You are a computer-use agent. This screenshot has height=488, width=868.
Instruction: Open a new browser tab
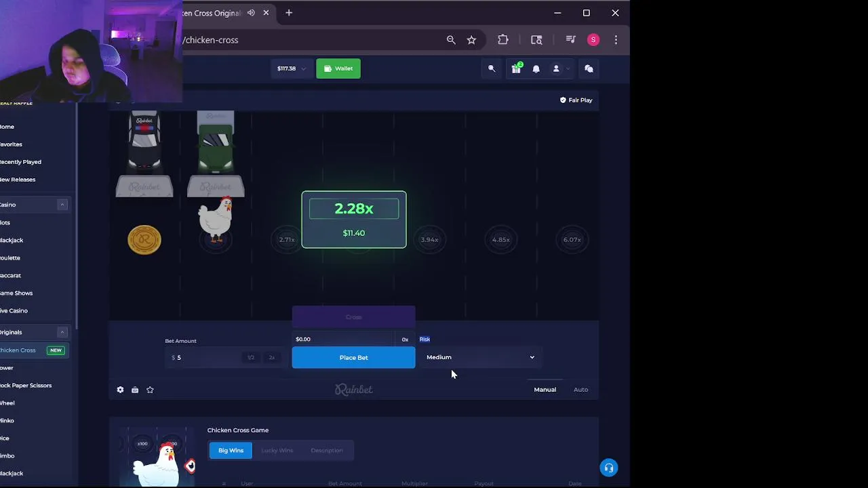pos(289,13)
